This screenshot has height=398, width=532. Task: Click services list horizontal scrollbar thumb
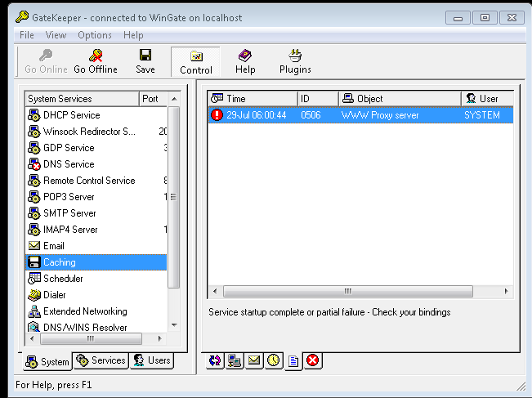[x=91, y=338]
